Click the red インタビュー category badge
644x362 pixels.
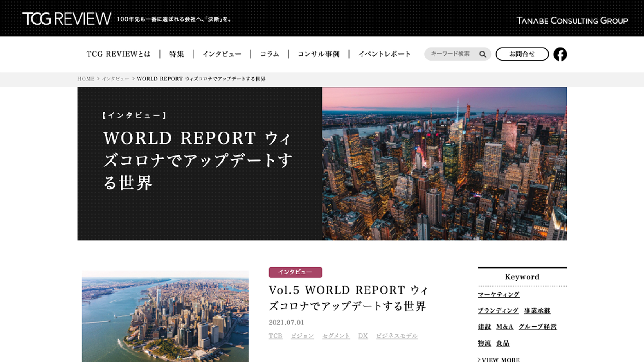click(295, 272)
